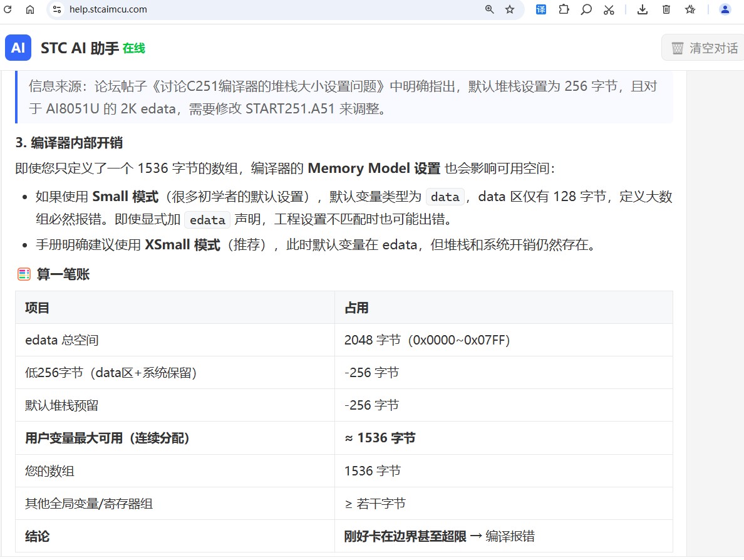
Task: Open site information icon in address bar
Action: coord(57,9)
